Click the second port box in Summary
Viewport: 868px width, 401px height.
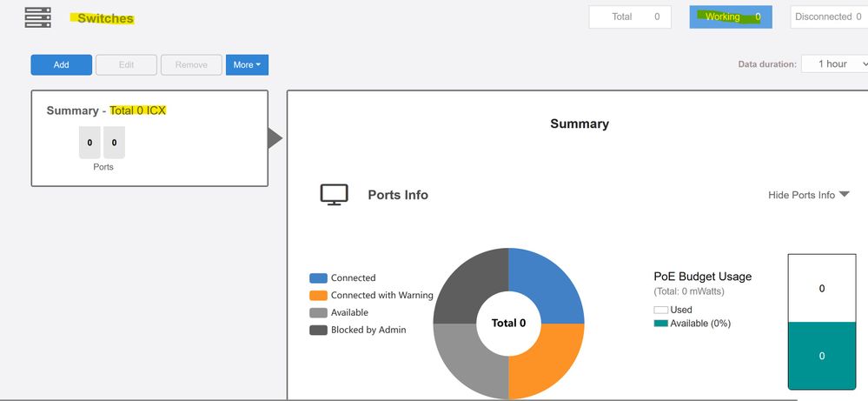tap(114, 143)
